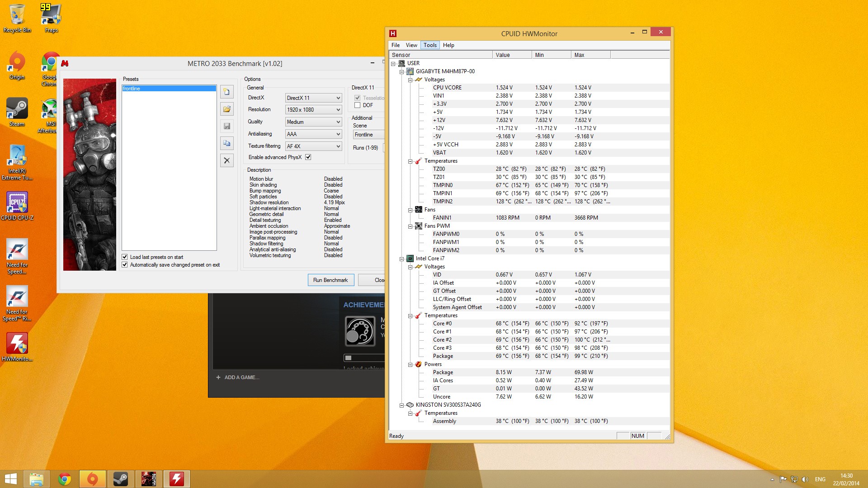Click the new preset icon
This screenshot has height=488, width=868.
227,92
